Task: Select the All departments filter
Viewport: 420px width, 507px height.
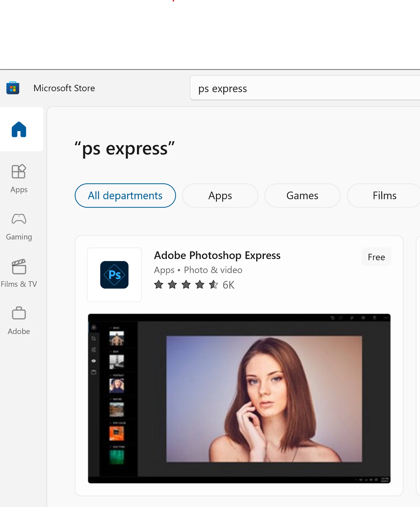Action: (x=125, y=196)
